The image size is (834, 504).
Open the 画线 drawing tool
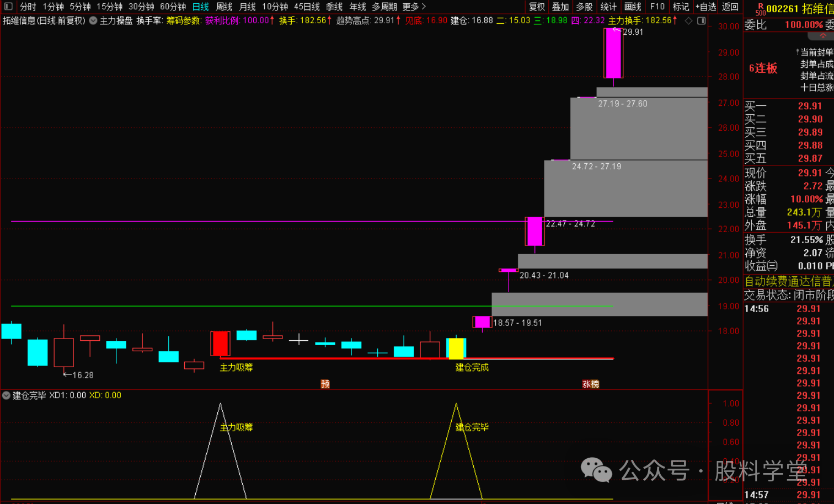(633, 7)
